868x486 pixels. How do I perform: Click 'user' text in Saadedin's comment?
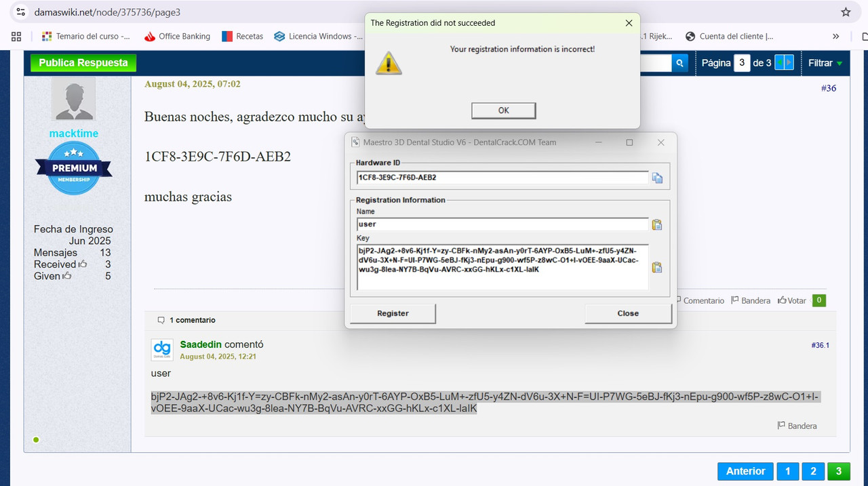pos(161,373)
